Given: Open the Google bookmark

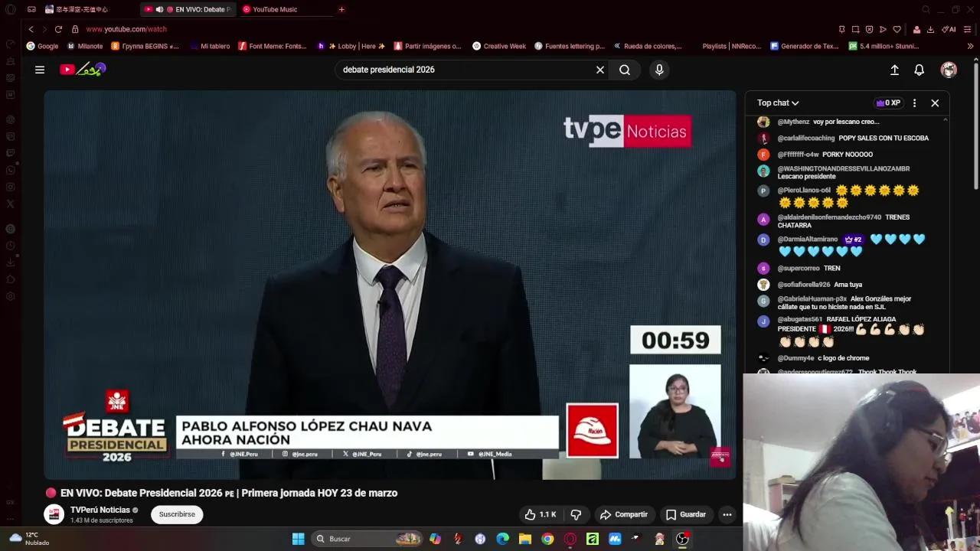Looking at the screenshot, I should 42,46.
